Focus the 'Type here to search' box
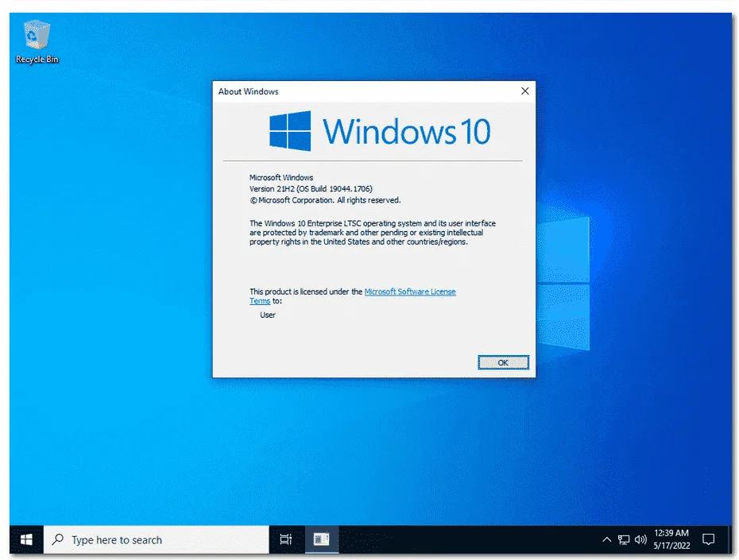This screenshot has height=560, width=739. [x=156, y=540]
